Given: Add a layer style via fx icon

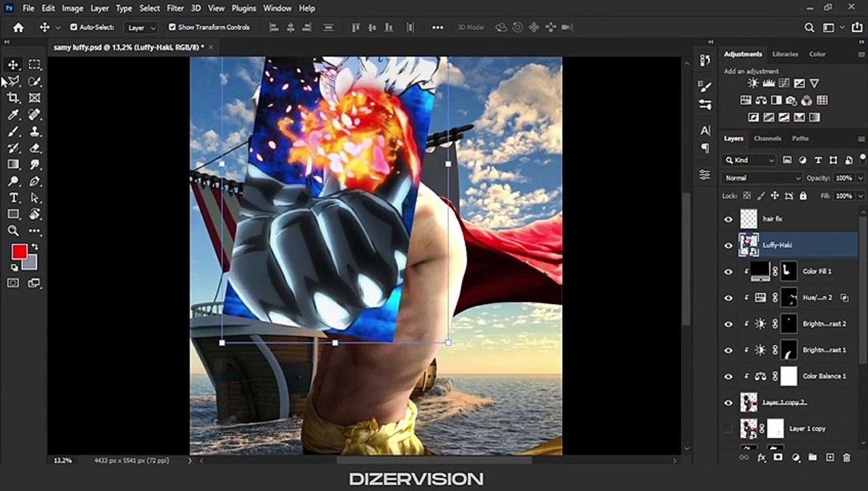Looking at the screenshot, I should [762, 458].
